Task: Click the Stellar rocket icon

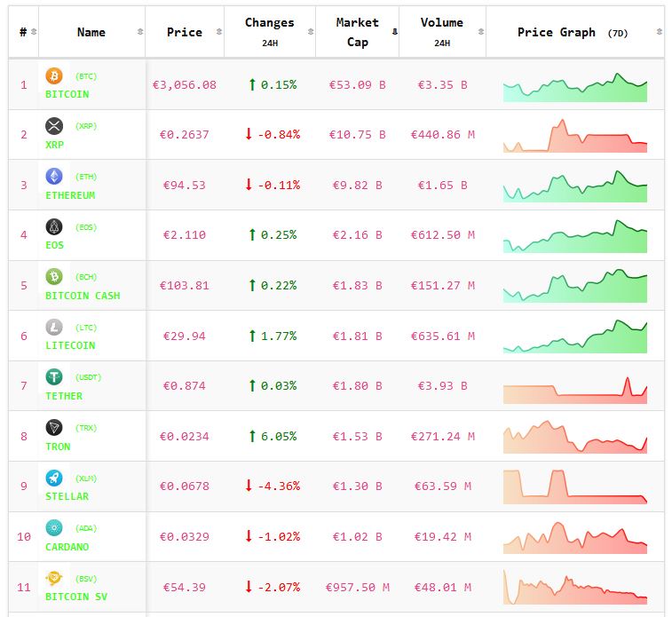Action: click(x=54, y=478)
